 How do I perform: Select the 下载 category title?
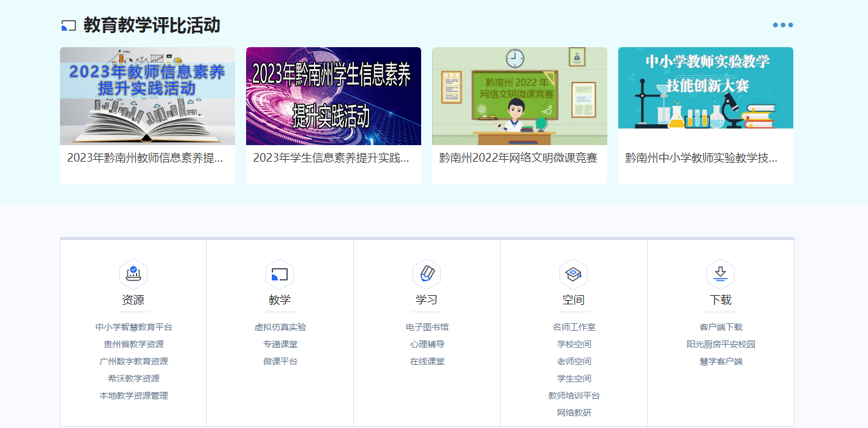click(x=720, y=300)
